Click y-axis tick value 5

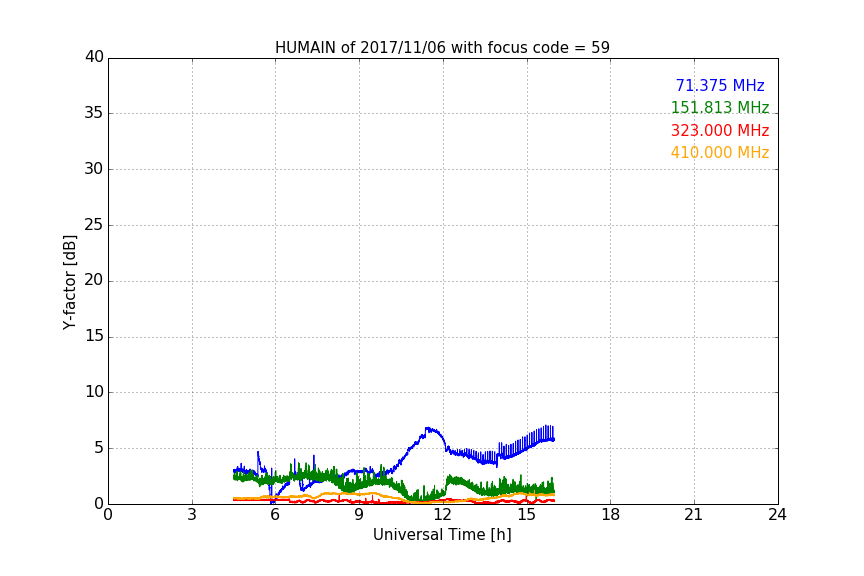pos(99,448)
